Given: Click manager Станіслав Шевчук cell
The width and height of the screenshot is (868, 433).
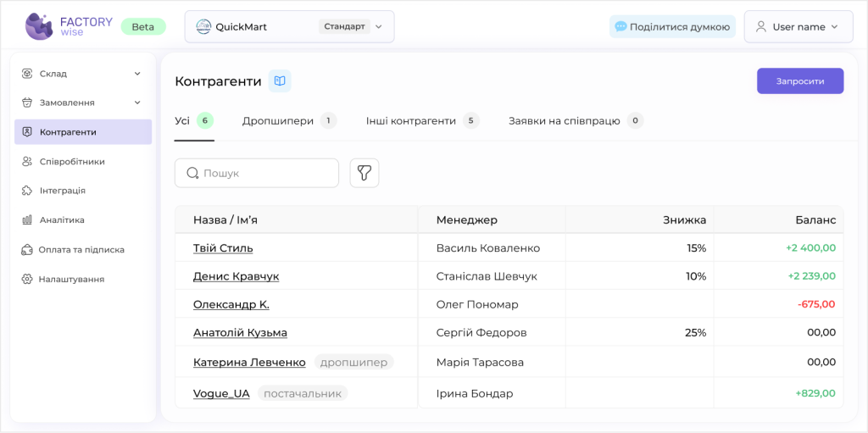Looking at the screenshot, I should [487, 276].
